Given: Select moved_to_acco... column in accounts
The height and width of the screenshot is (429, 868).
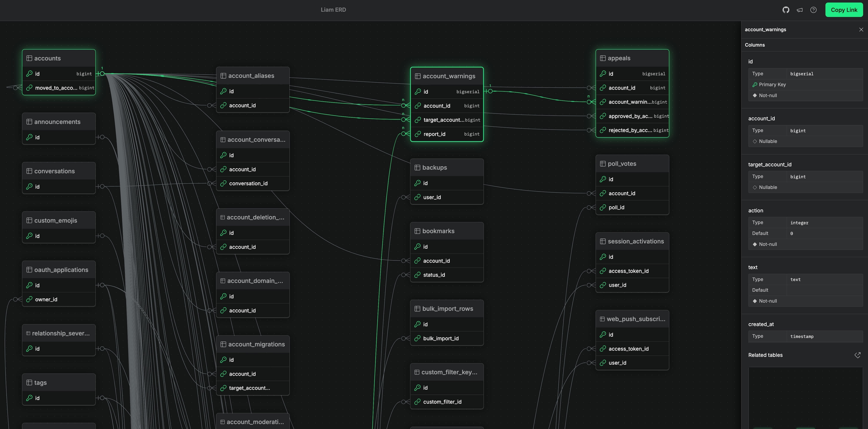Looking at the screenshot, I should tap(59, 87).
